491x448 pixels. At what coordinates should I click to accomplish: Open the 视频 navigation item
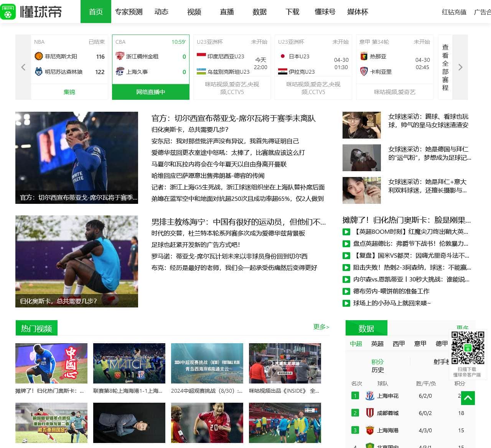click(194, 12)
